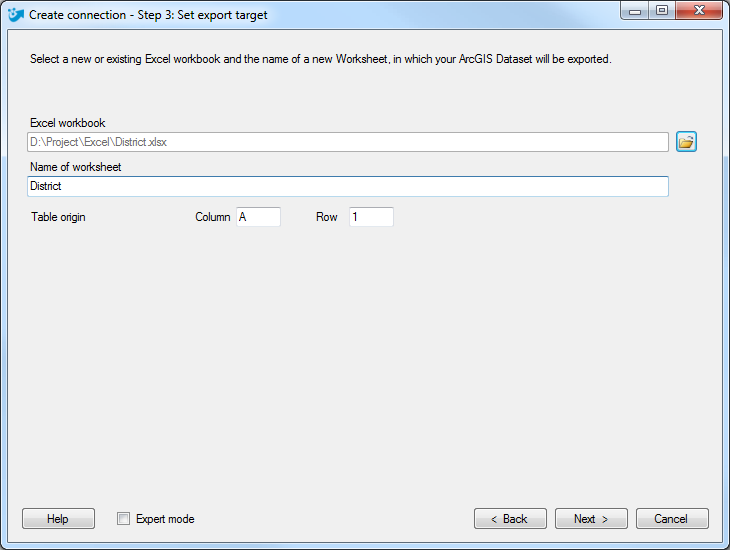Maximize the Create connection dialog

tap(662, 11)
